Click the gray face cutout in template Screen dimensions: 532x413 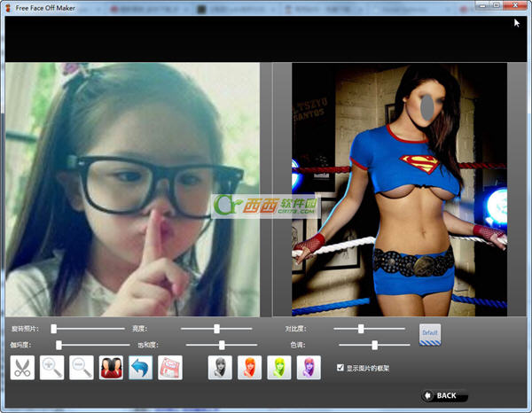(427, 107)
